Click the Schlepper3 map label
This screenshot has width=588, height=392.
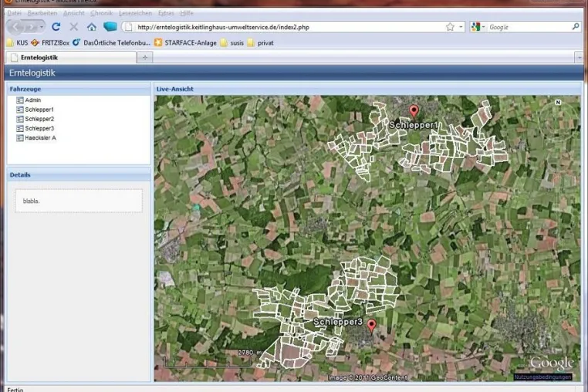338,322
